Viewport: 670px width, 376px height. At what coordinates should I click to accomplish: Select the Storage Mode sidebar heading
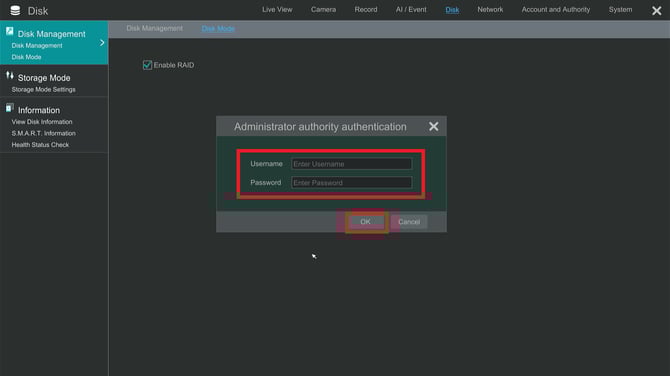(44, 78)
